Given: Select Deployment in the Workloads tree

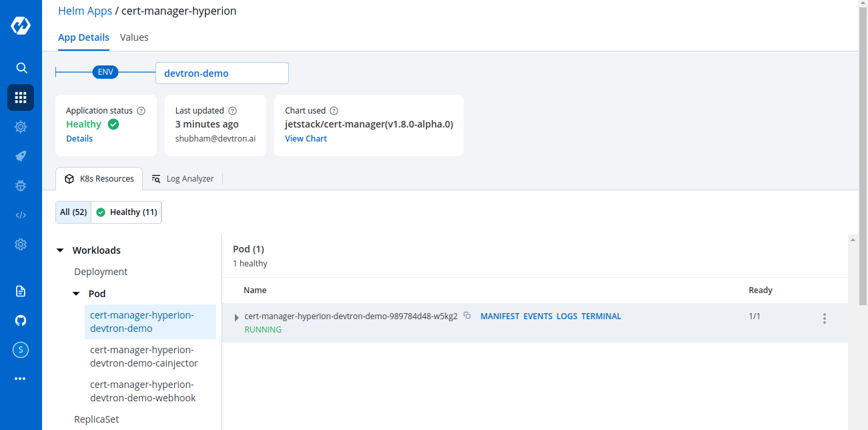Looking at the screenshot, I should click(101, 272).
